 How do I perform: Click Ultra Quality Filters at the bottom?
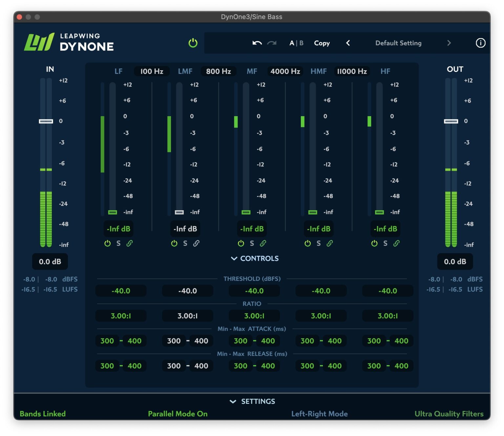pyautogui.click(x=449, y=414)
